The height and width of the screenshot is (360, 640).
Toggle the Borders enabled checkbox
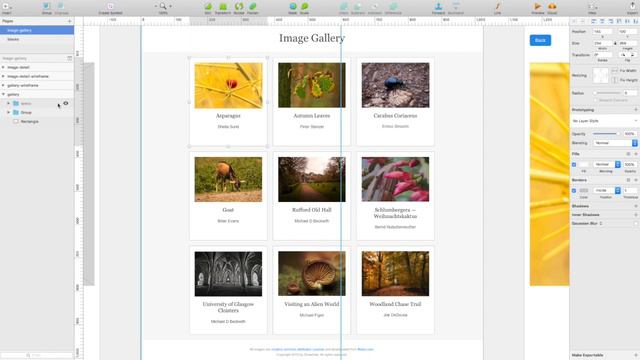point(574,191)
